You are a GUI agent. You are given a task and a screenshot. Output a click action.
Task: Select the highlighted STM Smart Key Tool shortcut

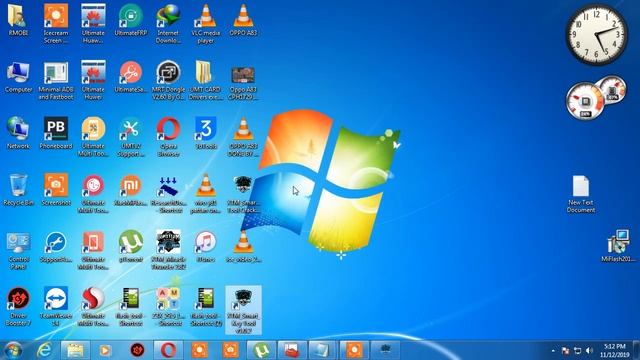tap(243, 310)
